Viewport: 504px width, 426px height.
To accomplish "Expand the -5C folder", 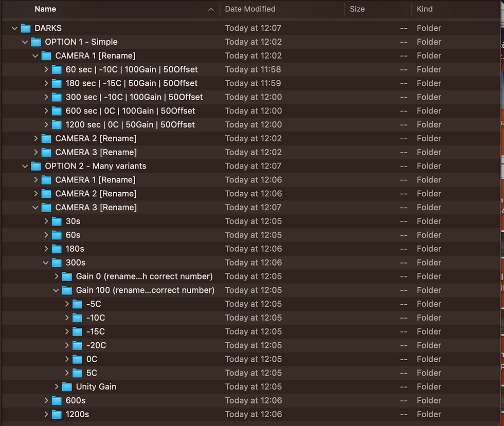I will pyautogui.click(x=67, y=304).
